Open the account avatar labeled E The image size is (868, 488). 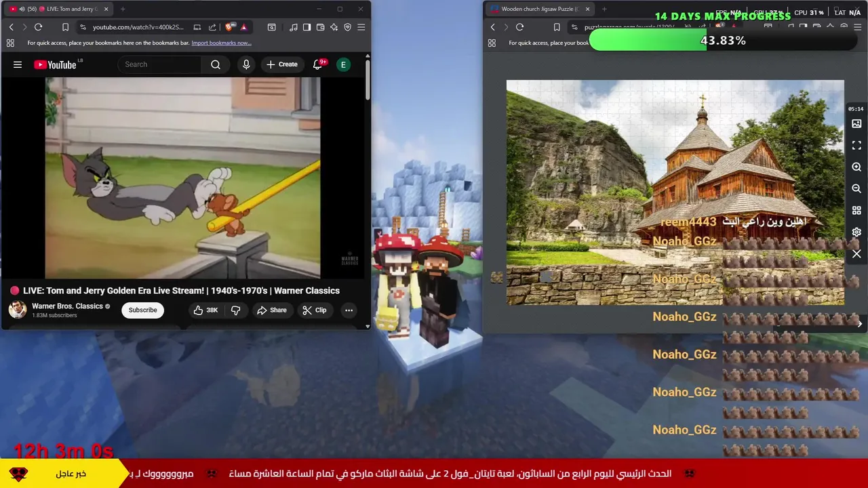(343, 64)
